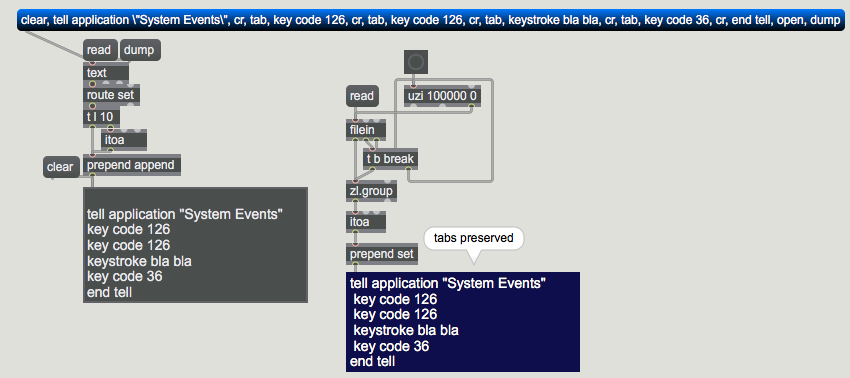The width and height of the screenshot is (850, 378).
Task: Select the left itoa object beside t l 10
Action: pyautogui.click(x=124, y=140)
